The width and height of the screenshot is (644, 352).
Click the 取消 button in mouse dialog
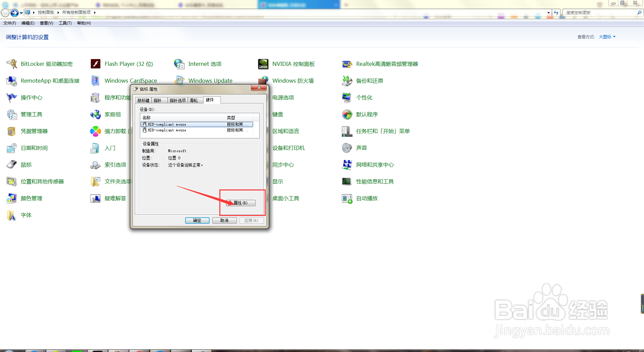tap(224, 220)
